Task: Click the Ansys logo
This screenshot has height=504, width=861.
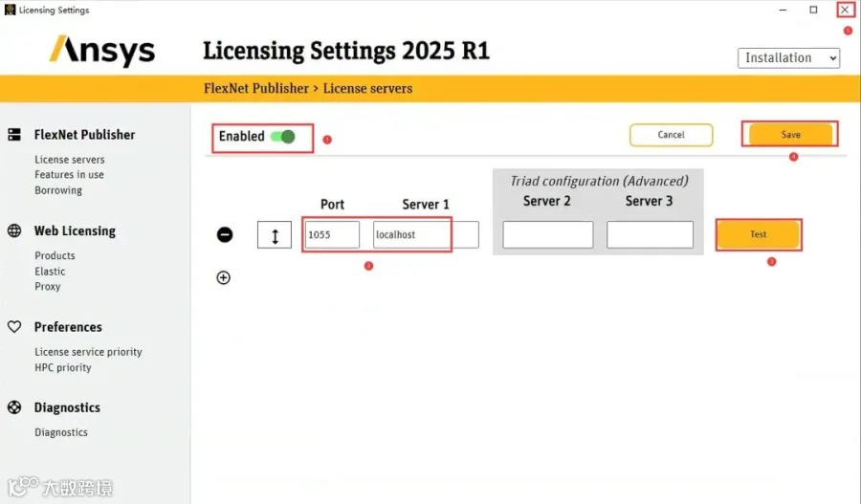Action: click(102, 51)
